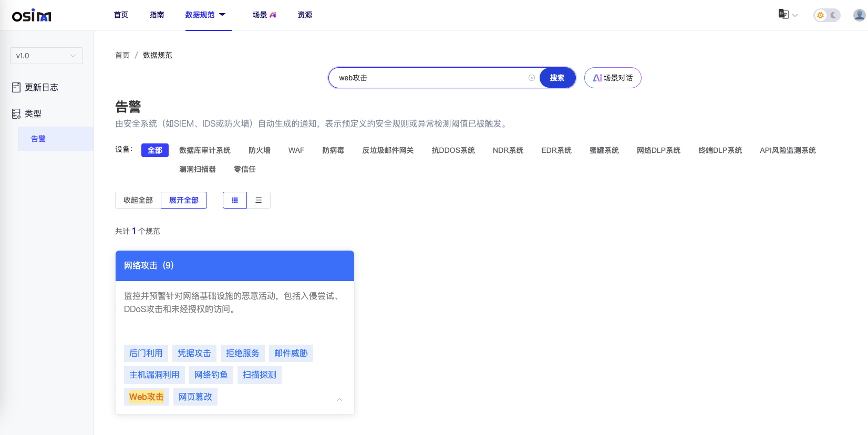868x435 pixels.
Task: Click the OSIM logo
Action: pyautogui.click(x=32, y=16)
